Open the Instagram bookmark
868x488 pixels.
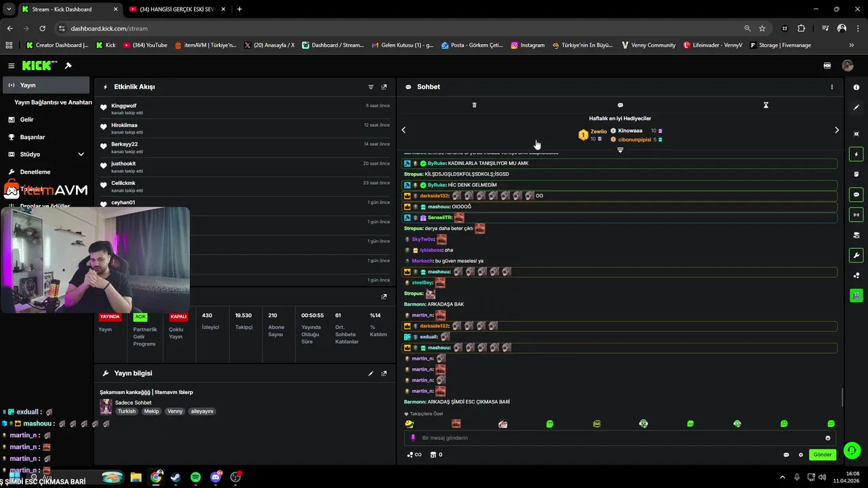pyautogui.click(x=528, y=45)
